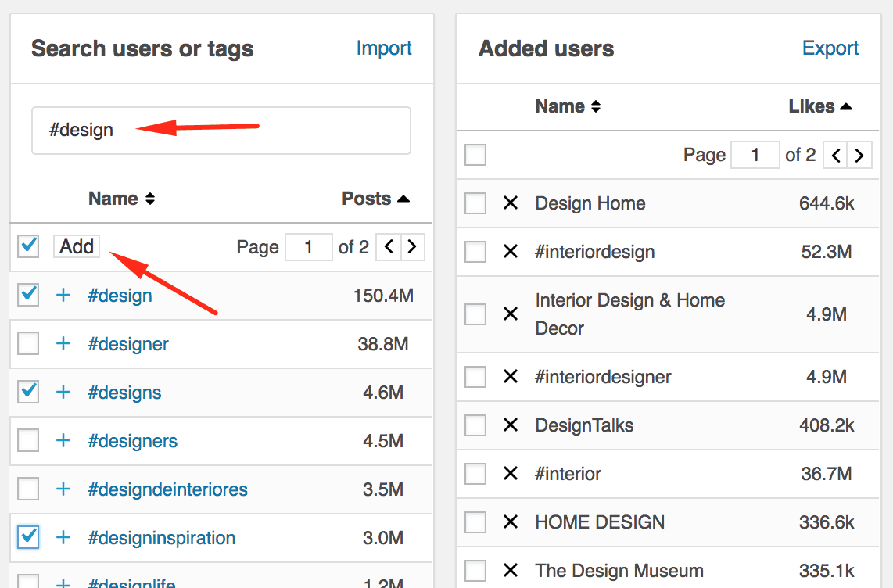Click the search field containing #design
Screen dimensions: 893x588
(221, 131)
